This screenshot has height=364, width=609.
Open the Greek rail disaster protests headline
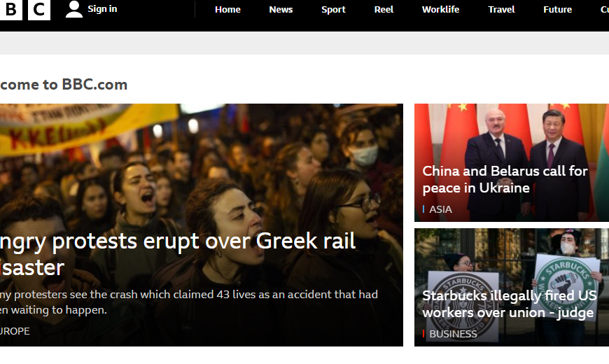pyautogui.click(x=178, y=254)
